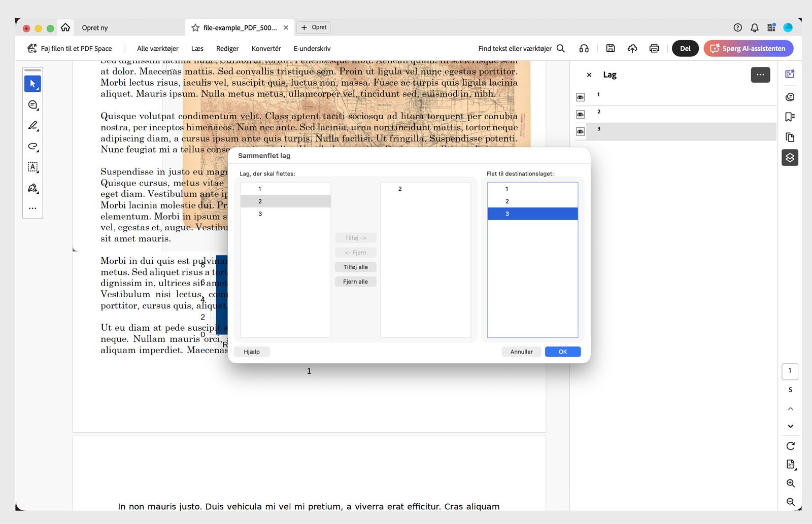Screen dimensions: 812x524
Task: Toggle visibility of layer 3
Action: point(580,131)
